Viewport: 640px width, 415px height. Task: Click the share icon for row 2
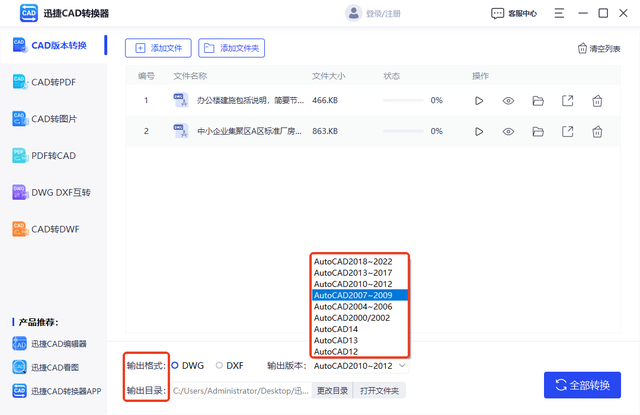[x=568, y=131]
